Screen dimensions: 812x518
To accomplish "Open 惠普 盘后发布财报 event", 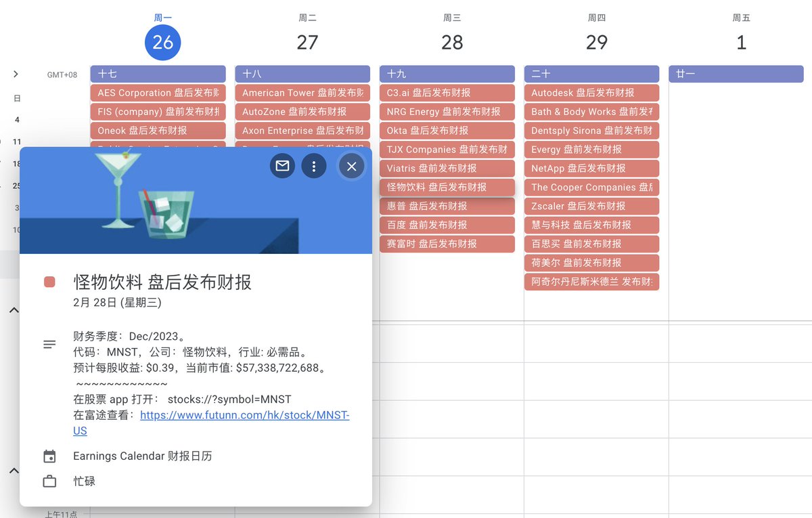I will click(x=447, y=207).
